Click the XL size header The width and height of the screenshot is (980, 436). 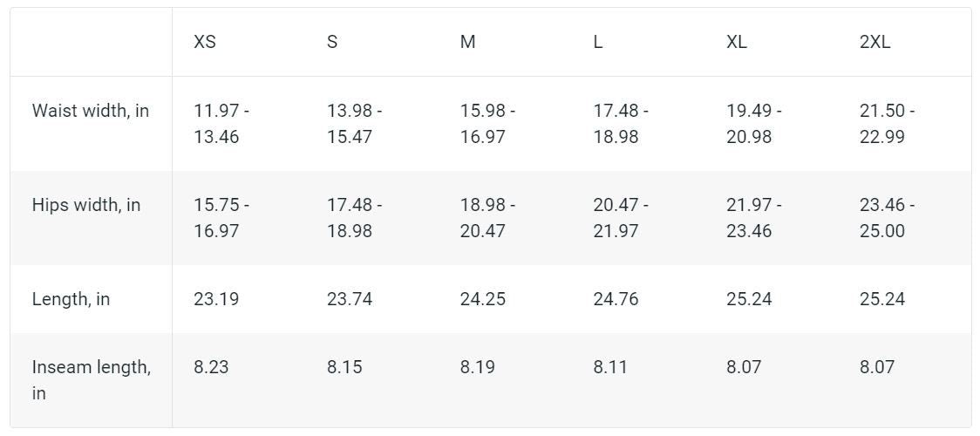736,42
